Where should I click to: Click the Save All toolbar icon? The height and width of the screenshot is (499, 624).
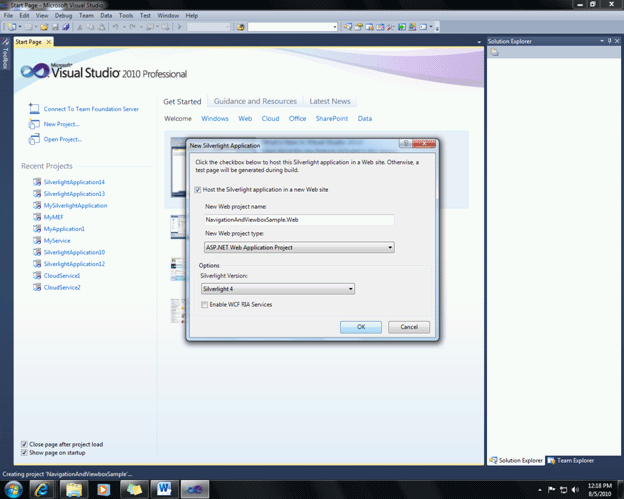[x=66, y=27]
